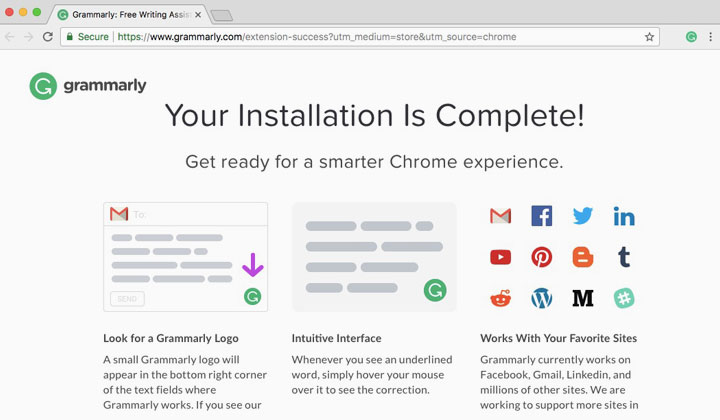Click the Reddit alien icon
Screen dimensions: 720x420
click(500, 298)
